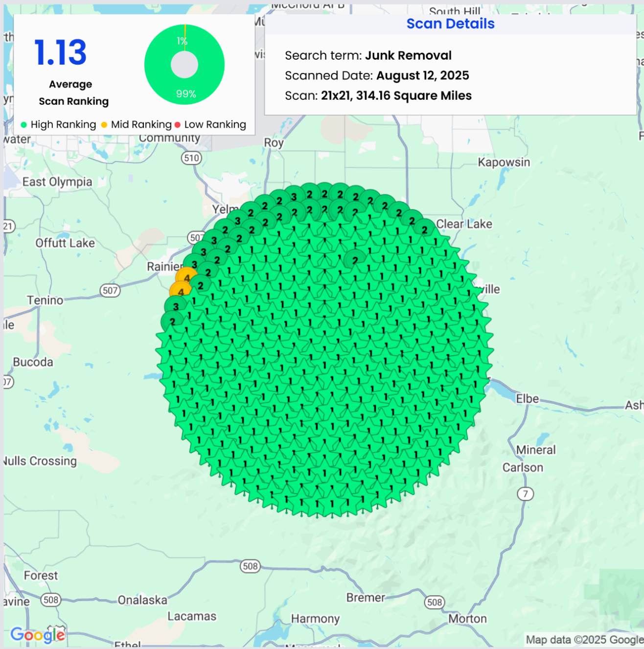This screenshot has height=649, width=644.
Task: Click the East Olympia map label
Action: pos(57,182)
